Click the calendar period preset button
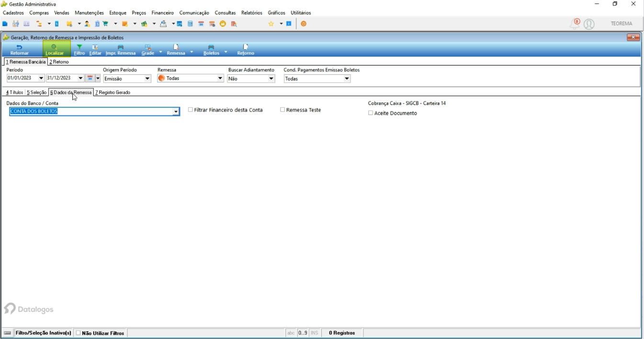The image size is (644, 339). coord(90,78)
